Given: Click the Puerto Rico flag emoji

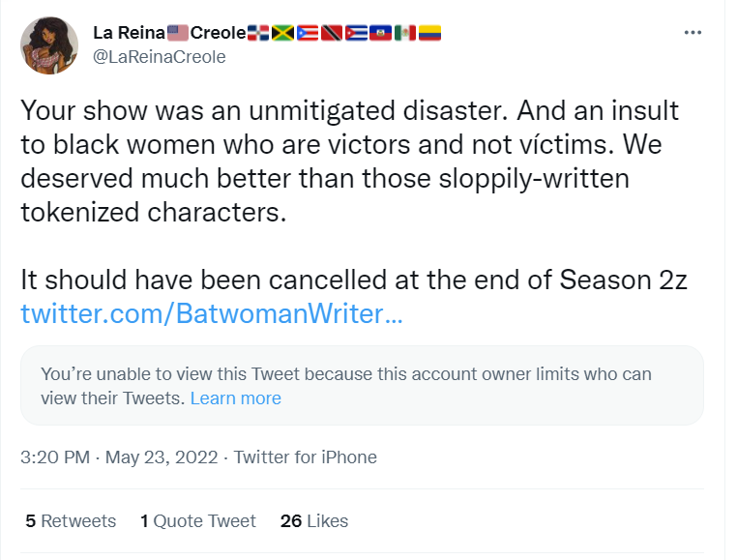Looking at the screenshot, I should coord(306,33).
